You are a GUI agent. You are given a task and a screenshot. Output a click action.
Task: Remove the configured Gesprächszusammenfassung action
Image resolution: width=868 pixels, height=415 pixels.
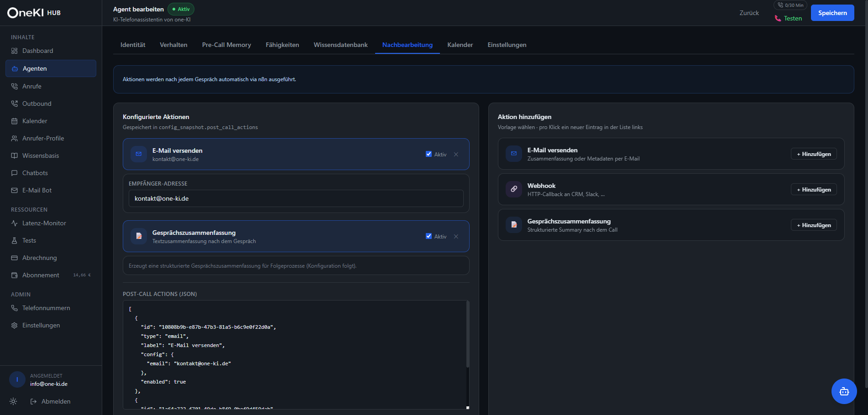pos(456,237)
